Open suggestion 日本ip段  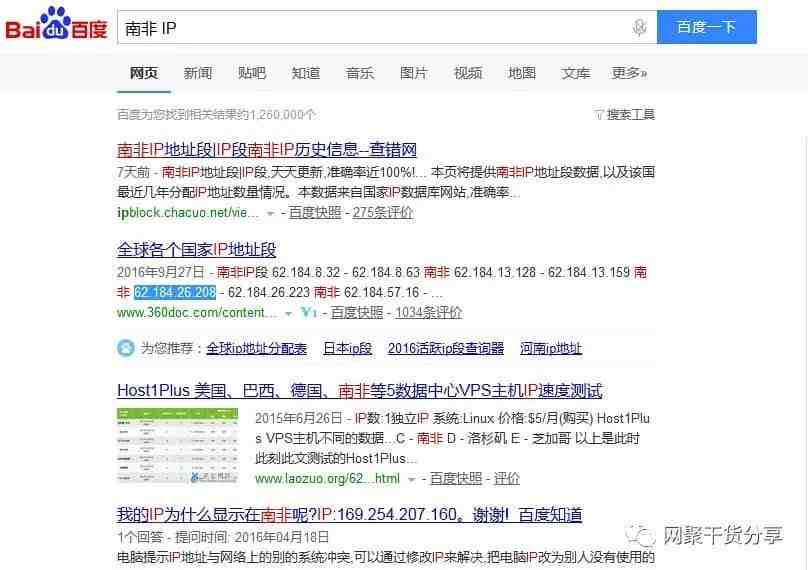348,348
